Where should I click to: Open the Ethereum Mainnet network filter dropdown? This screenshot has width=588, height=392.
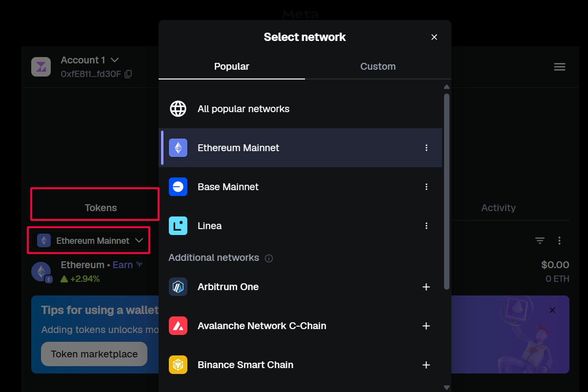(90, 240)
